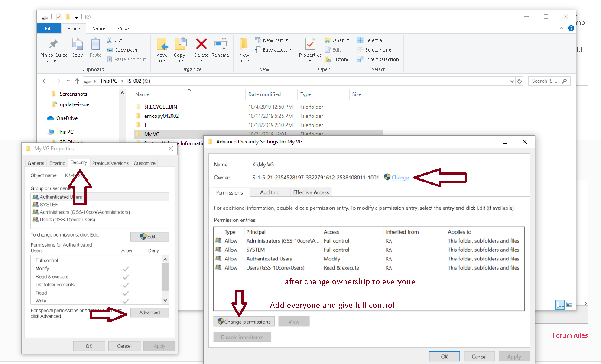Screen dimensions: 601x364
Task: Click the History icon in Open group
Action: tap(328, 59)
